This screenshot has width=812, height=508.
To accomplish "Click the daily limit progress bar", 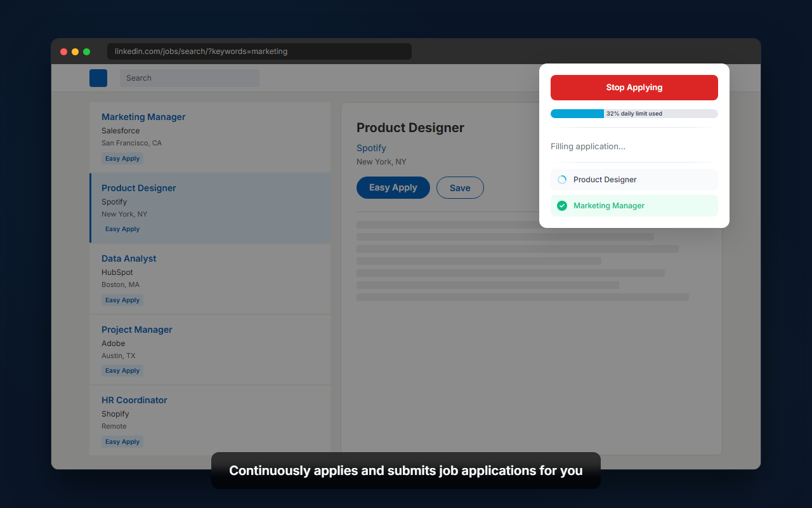I will pyautogui.click(x=634, y=113).
